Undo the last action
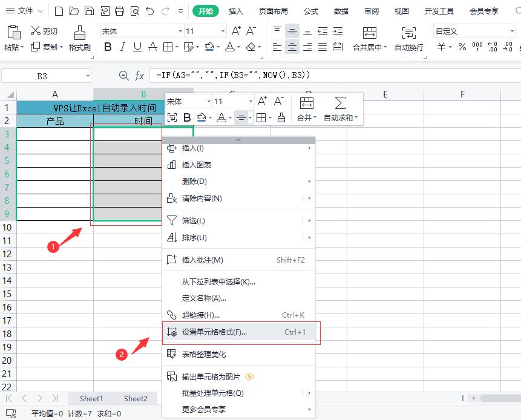Image resolution: width=521 pixels, height=420 pixels. [150, 11]
